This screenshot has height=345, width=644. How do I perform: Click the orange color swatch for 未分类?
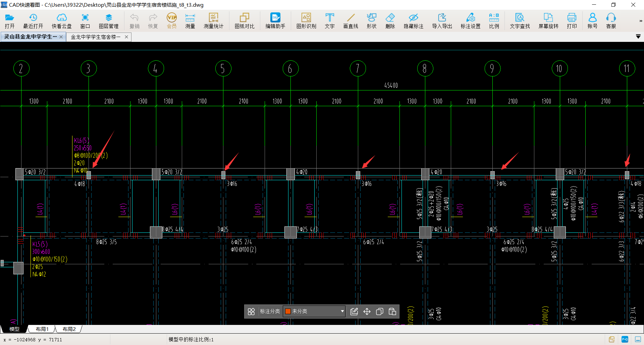287,311
